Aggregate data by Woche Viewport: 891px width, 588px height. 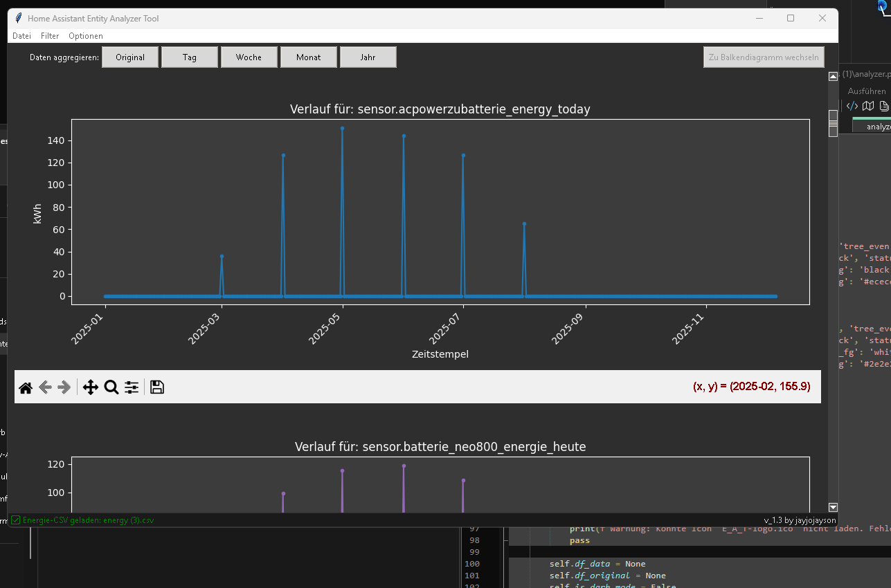click(249, 57)
